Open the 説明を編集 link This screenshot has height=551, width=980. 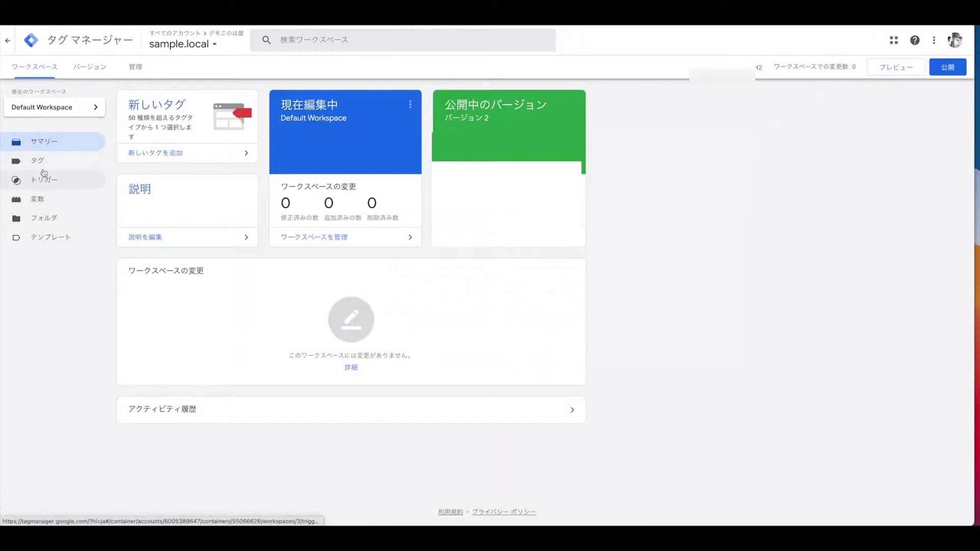pos(145,237)
